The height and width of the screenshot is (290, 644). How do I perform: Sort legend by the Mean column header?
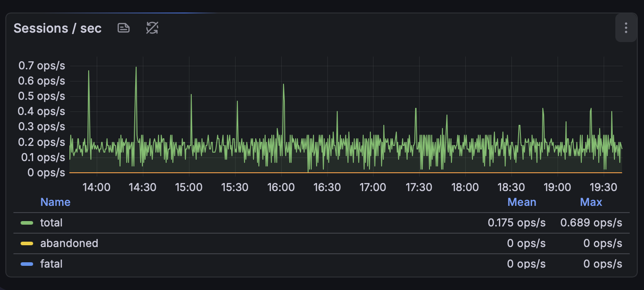point(522,202)
